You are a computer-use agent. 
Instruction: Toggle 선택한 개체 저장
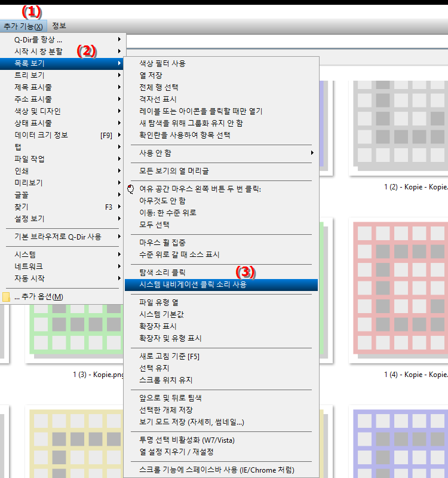221,410
